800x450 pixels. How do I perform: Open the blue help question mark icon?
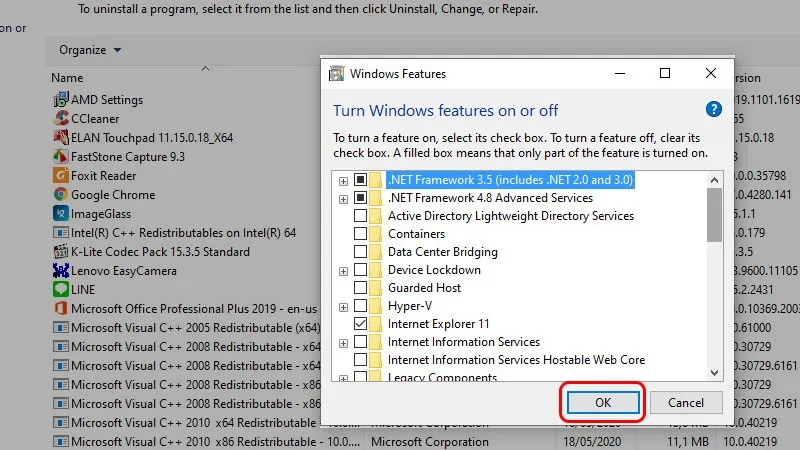pos(713,110)
